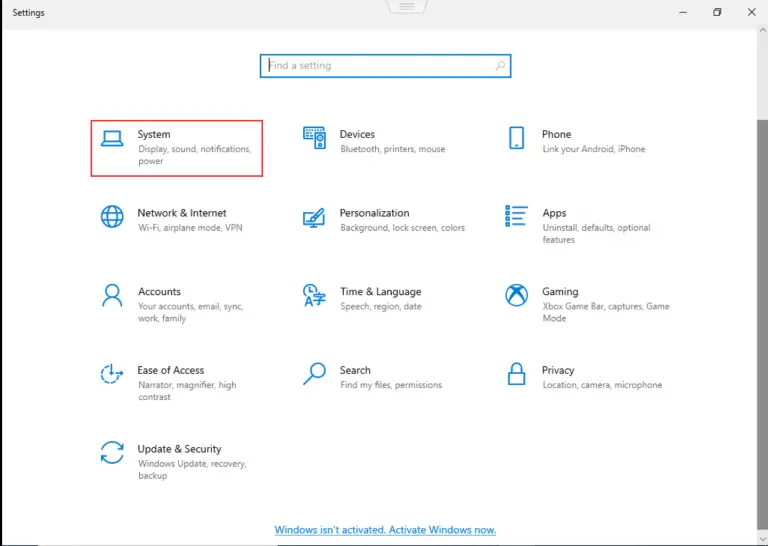Open the Gaming Xbox icon
This screenshot has width=768, height=546.
point(516,295)
